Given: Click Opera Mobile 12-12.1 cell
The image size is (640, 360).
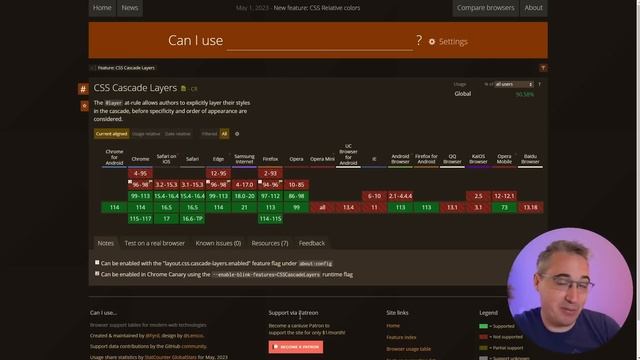Looking at the screenshot, I should tap(504, 196).
